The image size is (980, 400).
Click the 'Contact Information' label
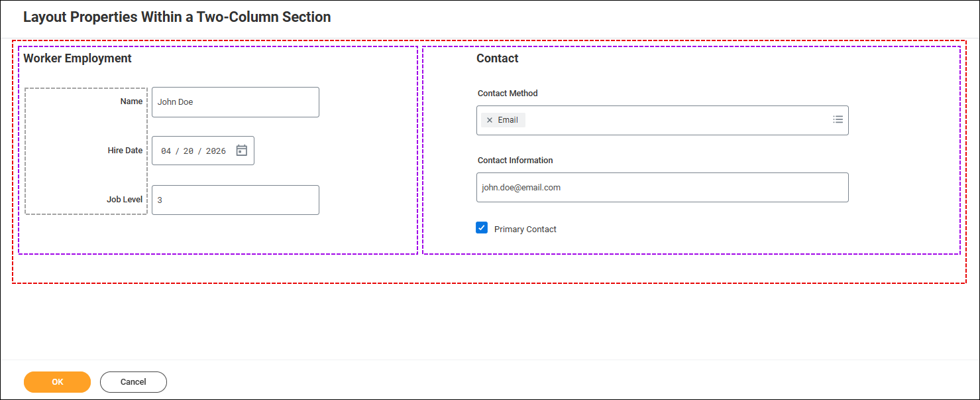[515, 161]
